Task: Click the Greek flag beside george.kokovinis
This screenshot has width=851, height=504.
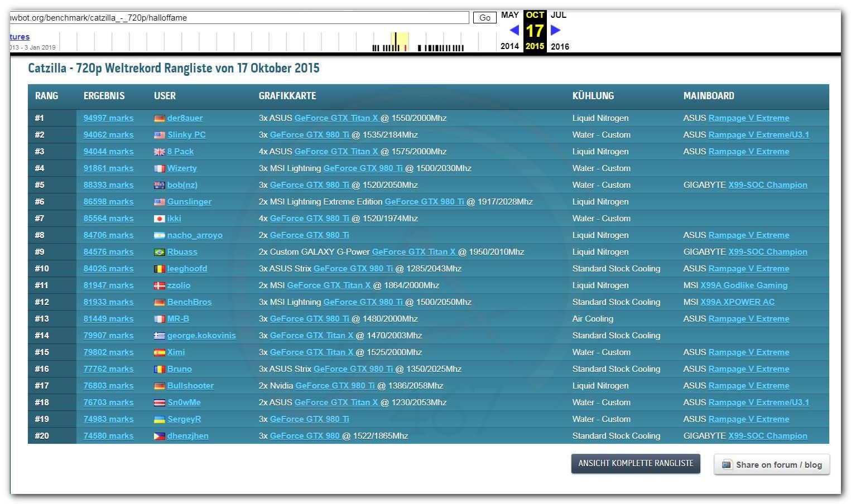Action: point(160,336)
